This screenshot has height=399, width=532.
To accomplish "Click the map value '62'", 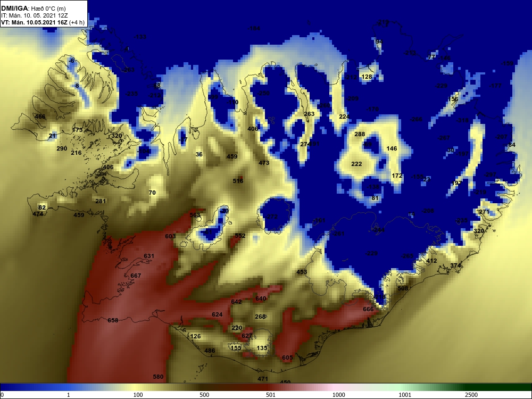I will coord(42,207).
